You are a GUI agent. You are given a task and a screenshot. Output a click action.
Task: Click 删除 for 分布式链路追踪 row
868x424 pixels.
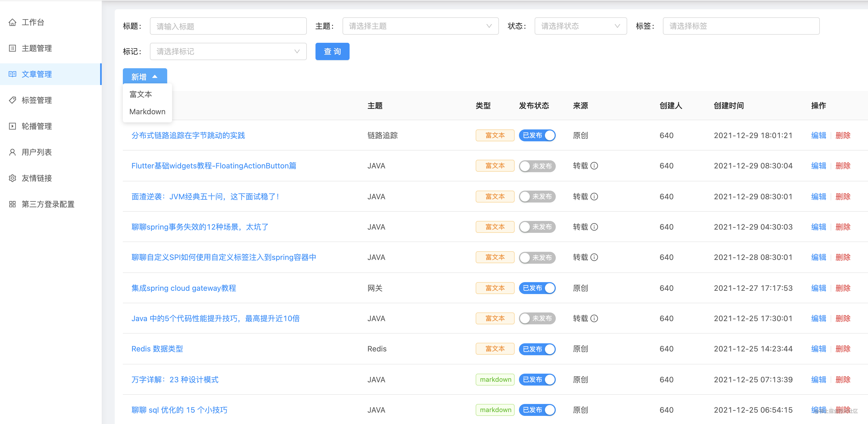coord(843,136)
